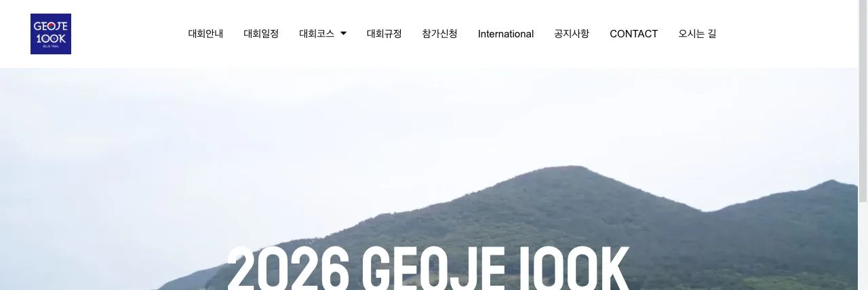Open the 오시는 길 directions page
Screen dimensions: 868x290
(697, 34)
